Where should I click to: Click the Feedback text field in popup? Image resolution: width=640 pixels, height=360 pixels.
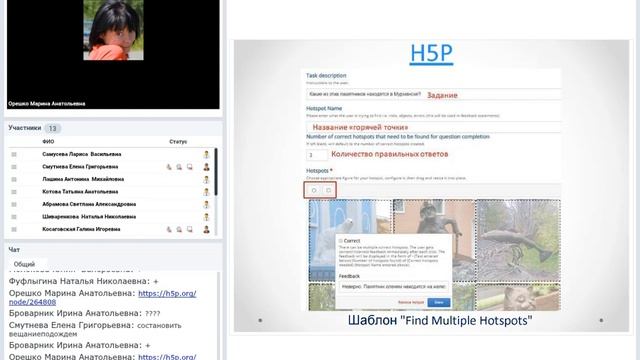point(393,287)
